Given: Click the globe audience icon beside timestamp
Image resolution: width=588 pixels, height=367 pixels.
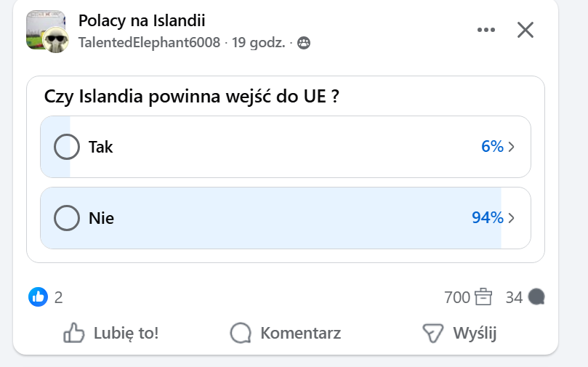Looking at the screenshot, I should [304, 43].
